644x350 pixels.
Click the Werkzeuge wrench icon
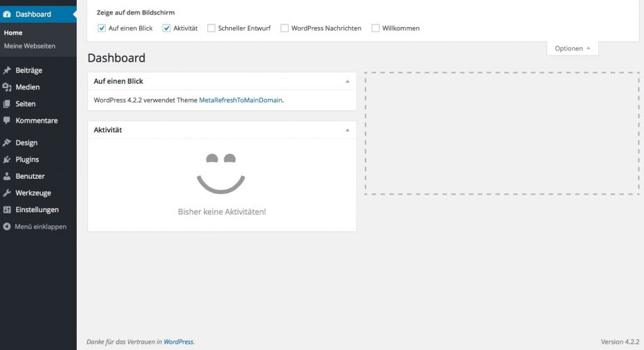pos(7,193)
